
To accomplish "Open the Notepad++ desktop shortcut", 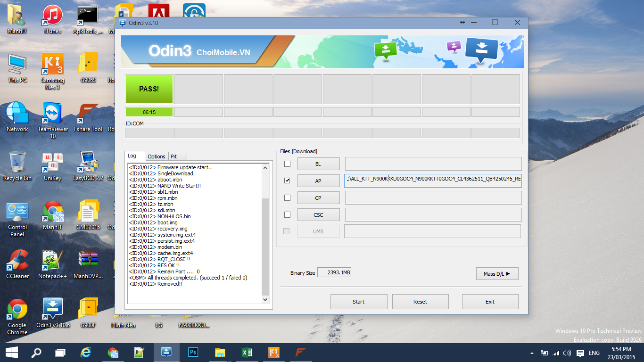I will (52, 264).
